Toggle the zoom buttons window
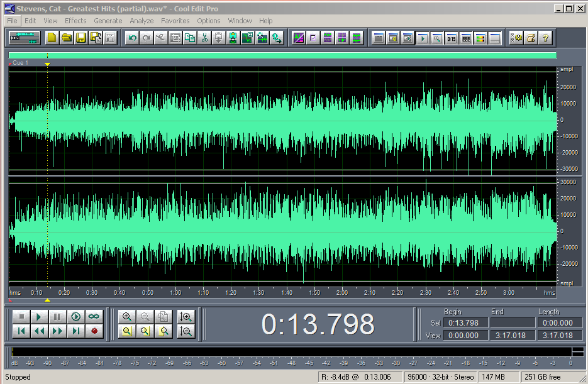 [x=437, y=38]
